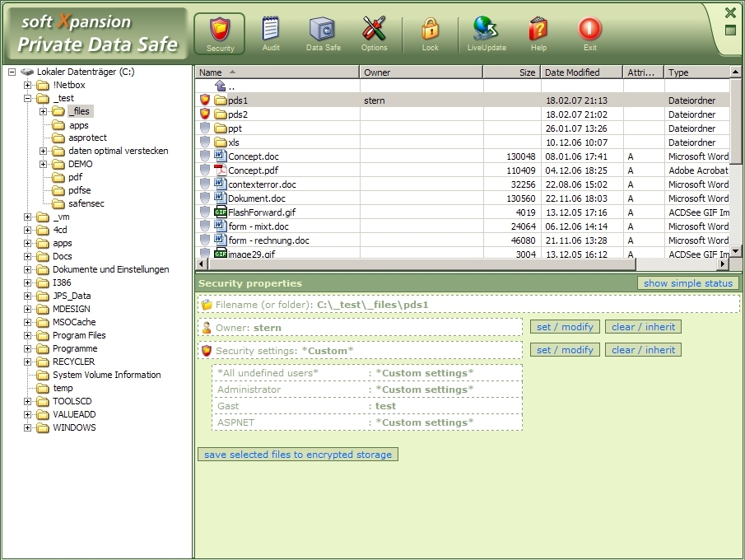Image resolution: width=745 pixels, height=560 pixels.
Task: Toggle shield icon next to Concept.doc
Action: (x=205, y=156)
